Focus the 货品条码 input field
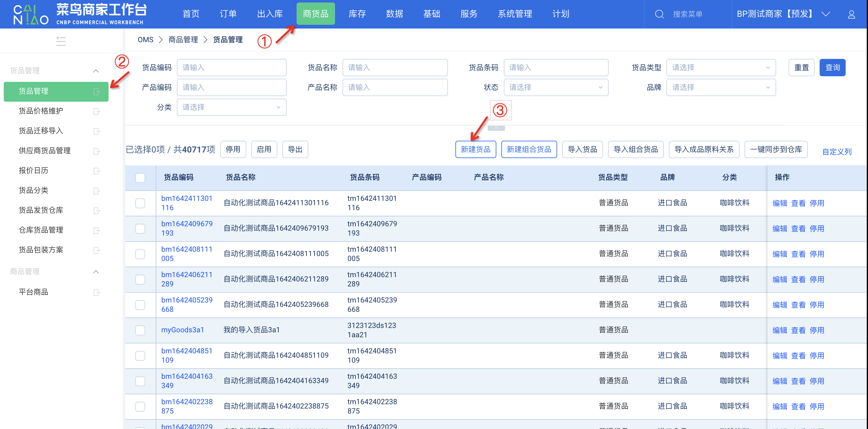Screen dimensions: 868x429 [x=556, y=68]
